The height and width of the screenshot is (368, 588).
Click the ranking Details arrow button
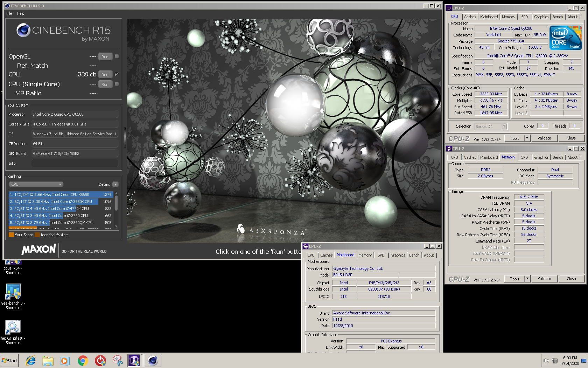coord(115,184)
